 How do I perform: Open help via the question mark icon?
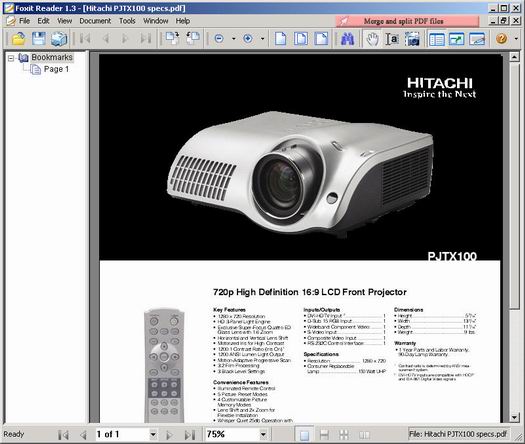502,39
